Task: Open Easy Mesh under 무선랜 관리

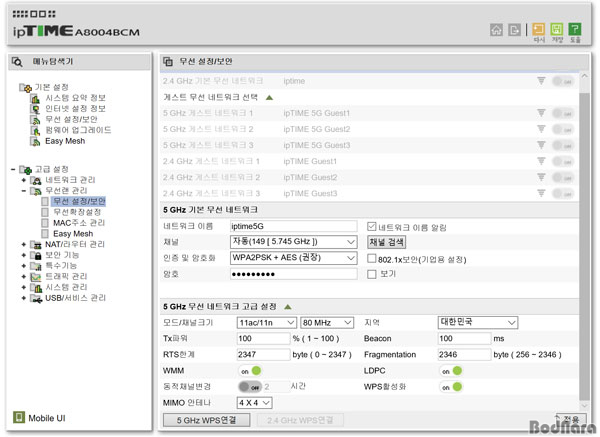Action: 73,233
